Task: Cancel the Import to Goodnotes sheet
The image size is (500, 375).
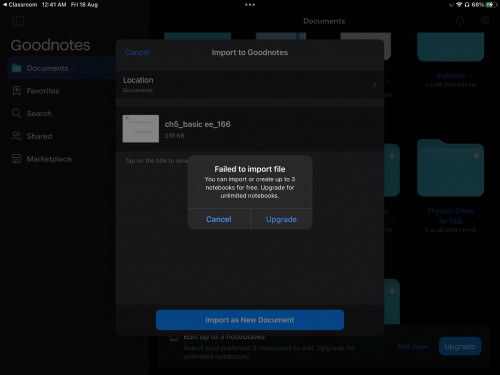Action: pyautogui.click(x=137, y=52)
